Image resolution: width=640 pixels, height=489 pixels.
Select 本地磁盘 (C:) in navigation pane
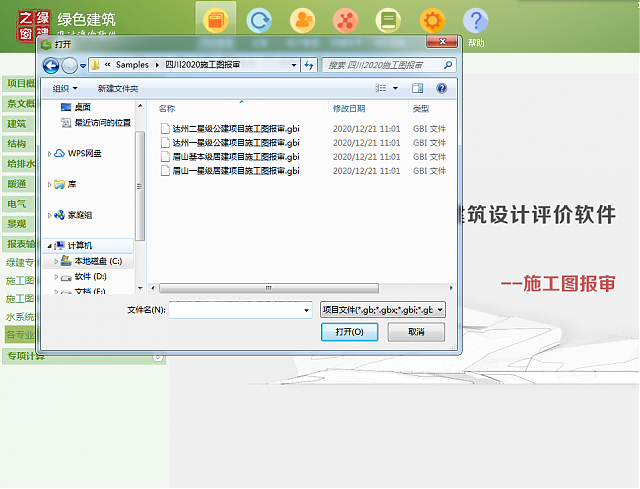(x=97, y=261)
